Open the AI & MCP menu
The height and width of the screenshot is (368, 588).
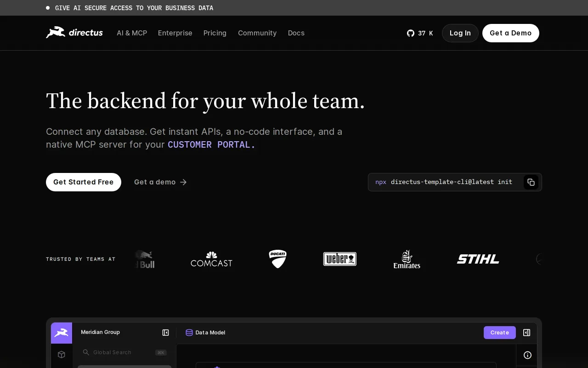(x=132, y=33)
